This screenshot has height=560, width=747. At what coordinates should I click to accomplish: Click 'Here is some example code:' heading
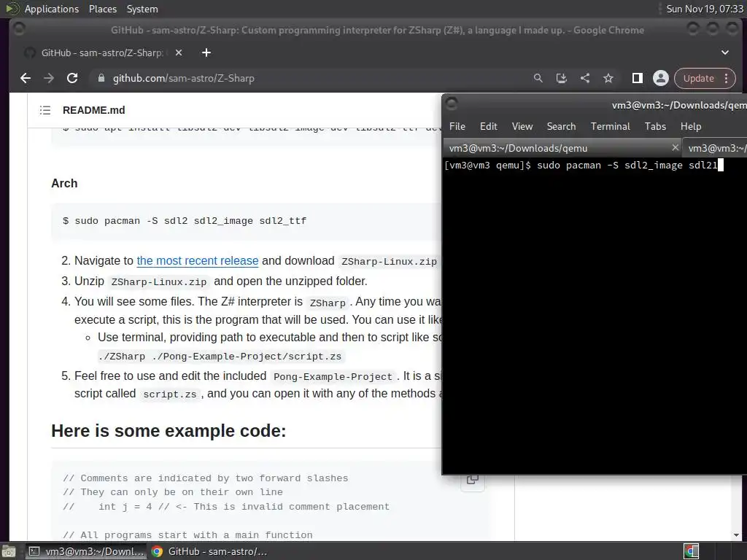click(x=169, y=431)
